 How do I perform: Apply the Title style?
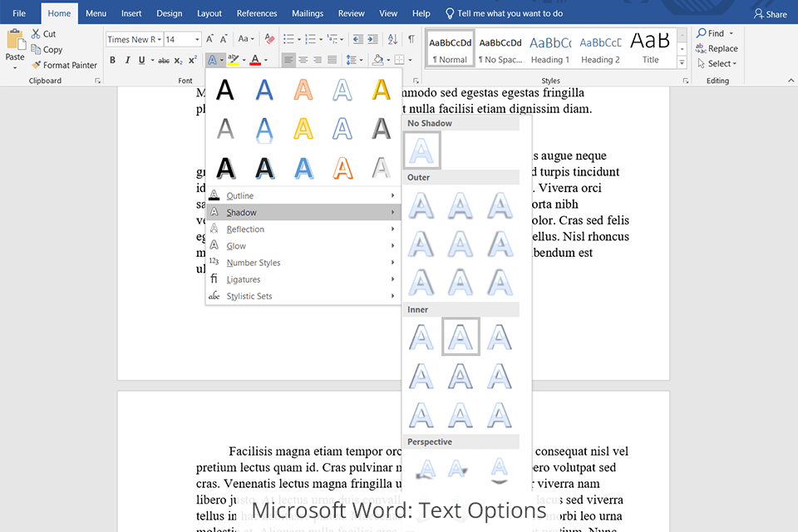click(x=650, y=48)
